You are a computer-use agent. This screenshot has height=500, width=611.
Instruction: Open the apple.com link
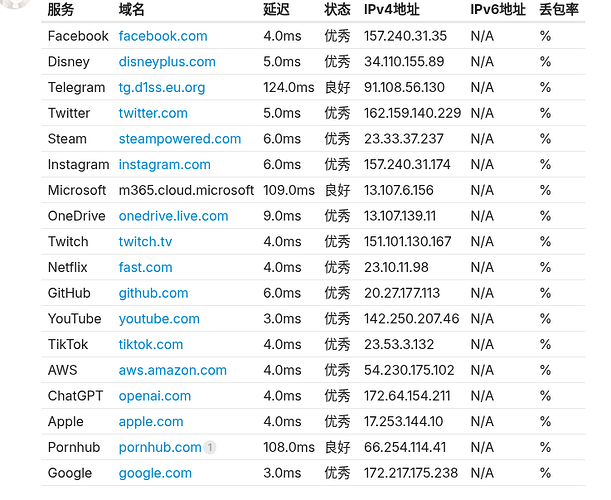tap(151, 422)
